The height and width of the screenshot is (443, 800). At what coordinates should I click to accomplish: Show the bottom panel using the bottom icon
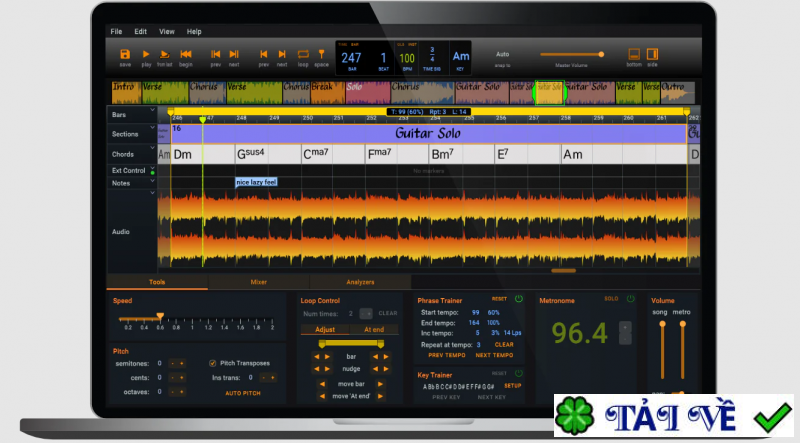click(633, 54)
